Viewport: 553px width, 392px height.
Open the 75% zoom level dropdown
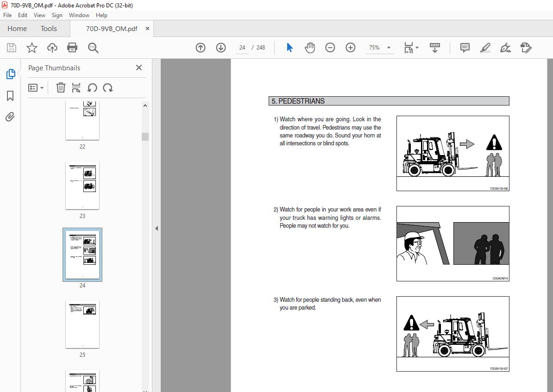(x=389, y=48)
